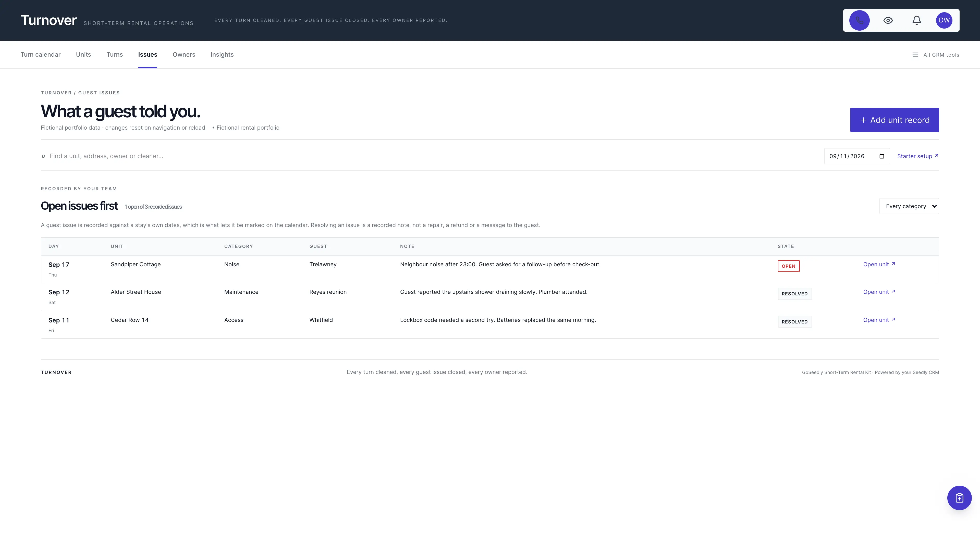
Task: Open All CRM tools menu
Action: [936, 55]
